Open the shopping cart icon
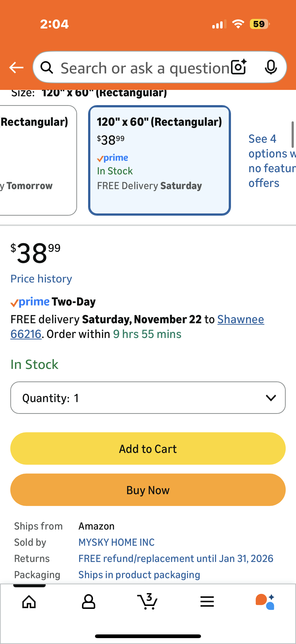Image resolution: width=296 pixels, height=644 pixels. (x=147, y=602)
